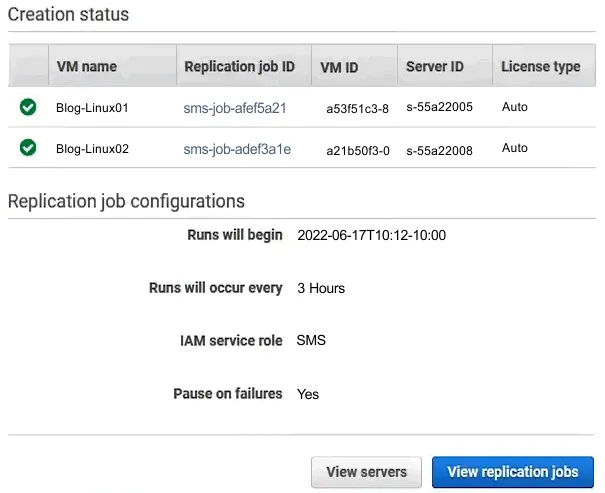
Task: Click the 3 Hours run interval value
Action: (x=321, y=288)
